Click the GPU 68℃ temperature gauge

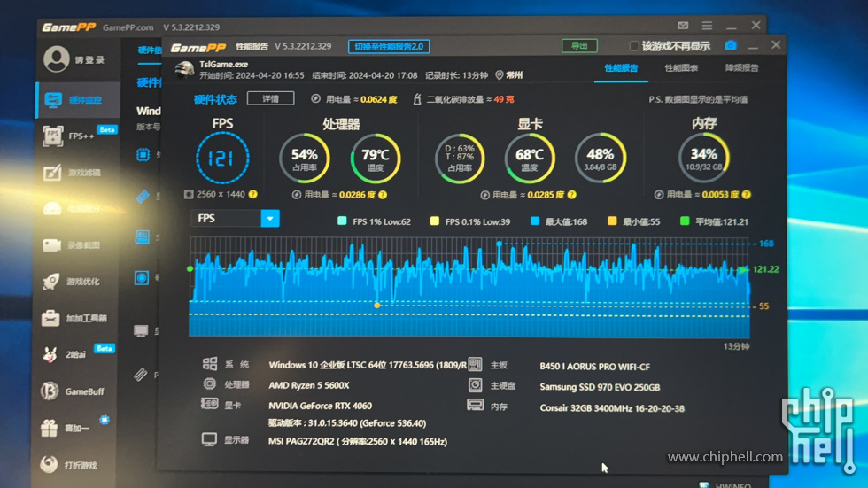point(530,159)
